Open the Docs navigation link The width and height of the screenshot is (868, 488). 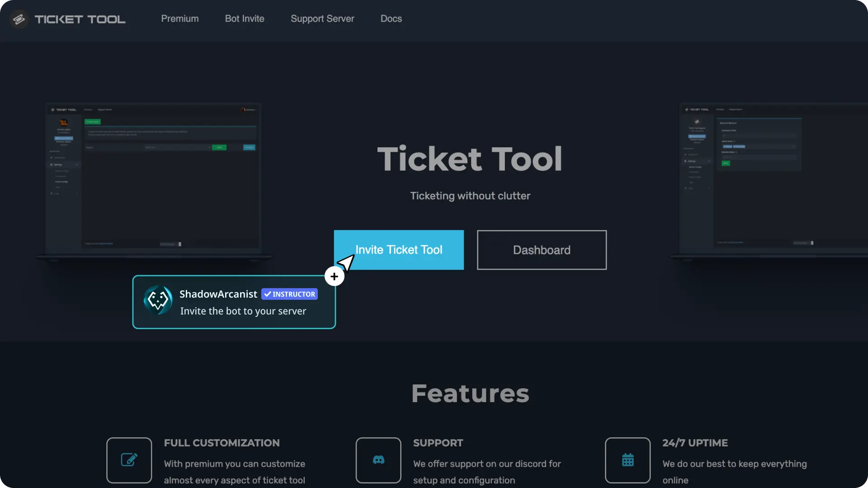391,19
